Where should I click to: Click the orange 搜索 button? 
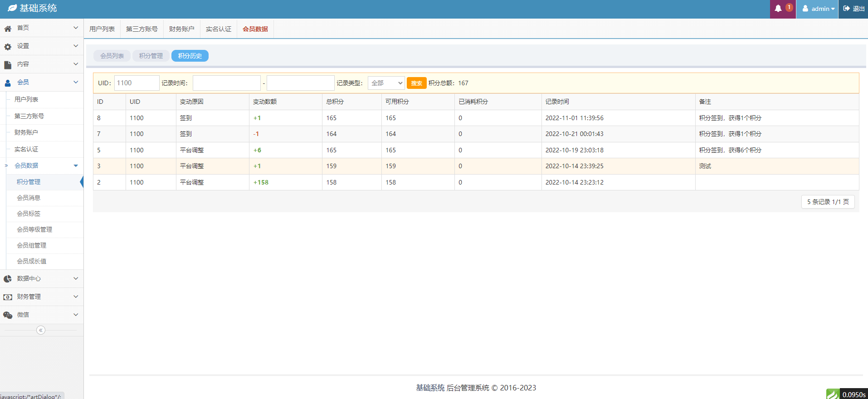416,83
